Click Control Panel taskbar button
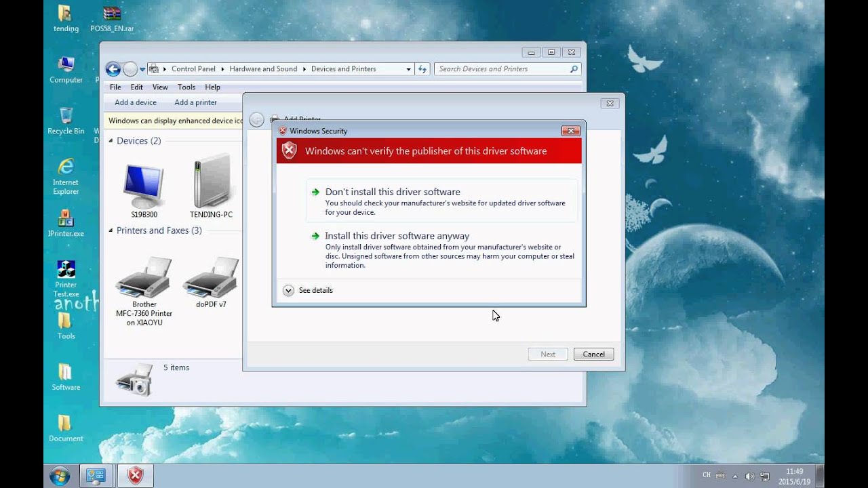The height and width of the screenshot is (488, 868). coord(96,476)
